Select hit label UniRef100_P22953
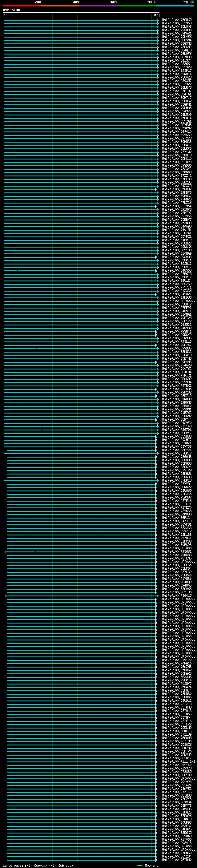Viewport: 197px width, 868px height. 177,23
